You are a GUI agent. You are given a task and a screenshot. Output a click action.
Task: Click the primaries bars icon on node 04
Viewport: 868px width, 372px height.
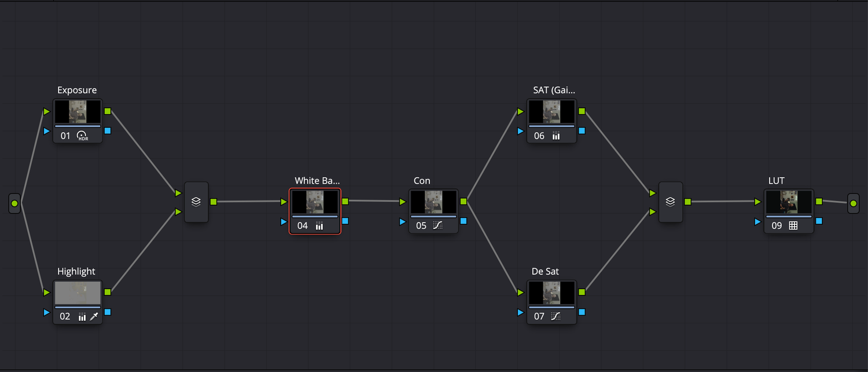(x=319, y=226)
